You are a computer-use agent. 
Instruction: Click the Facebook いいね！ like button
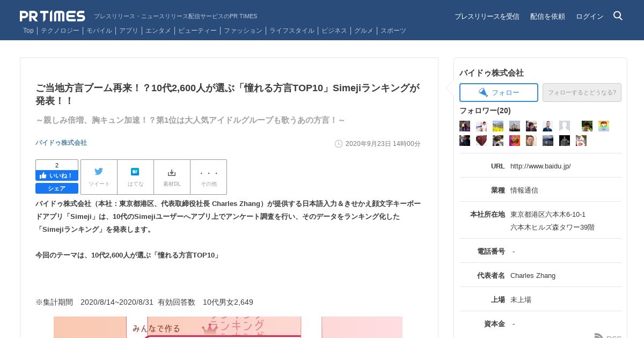57,175
